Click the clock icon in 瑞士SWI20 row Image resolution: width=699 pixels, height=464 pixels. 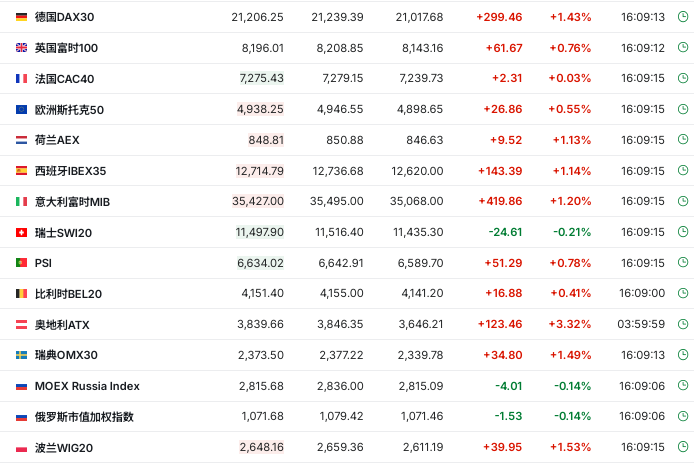coord(683,232)
